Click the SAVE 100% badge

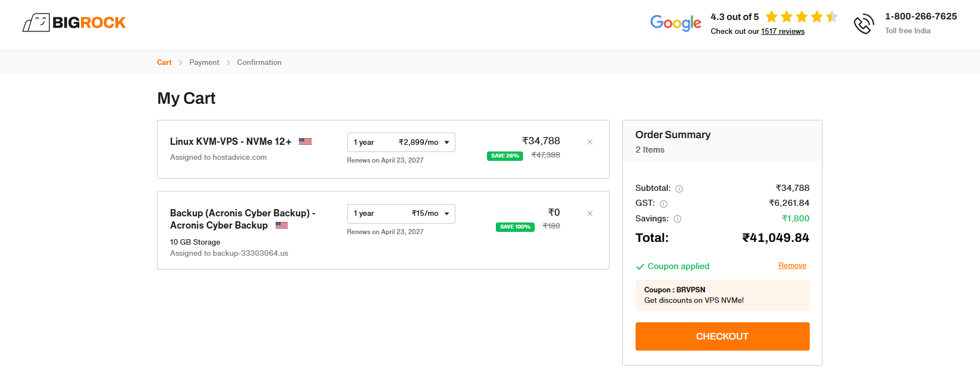(x=515, y=227)
